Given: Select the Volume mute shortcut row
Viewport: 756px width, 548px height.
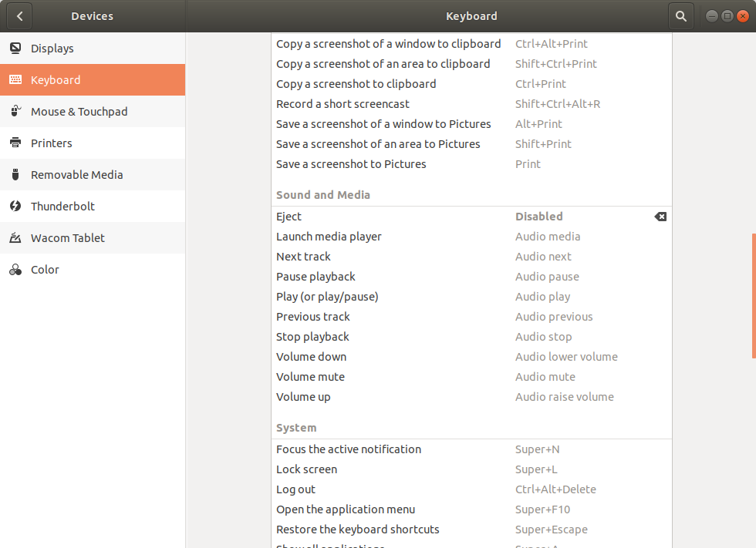Looking at the screenshot, I should tap(471, 377).
